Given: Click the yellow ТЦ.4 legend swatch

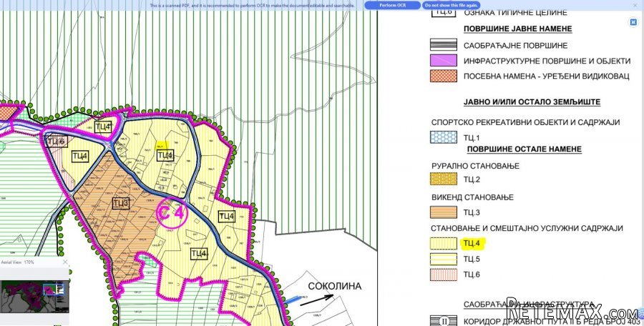Looking at the screenshot, I should [x=443, y=244].
